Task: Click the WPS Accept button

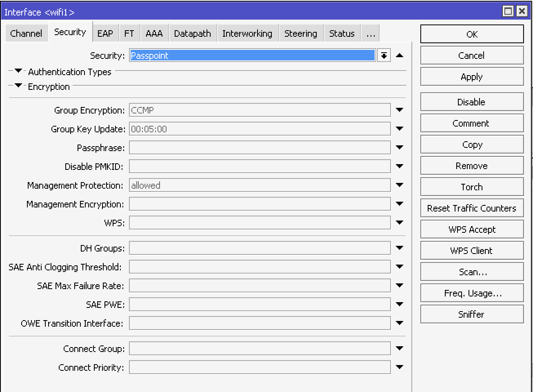Action: 472,229
